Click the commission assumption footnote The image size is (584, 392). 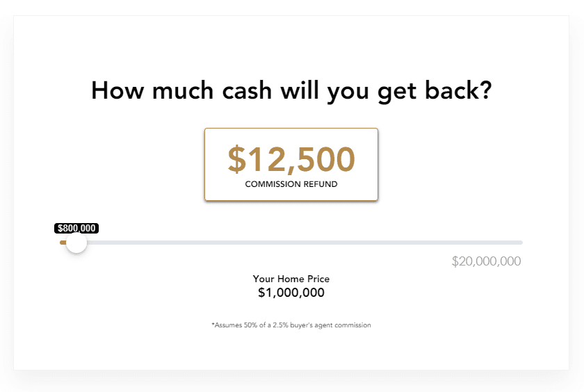[x=291, y=325]
